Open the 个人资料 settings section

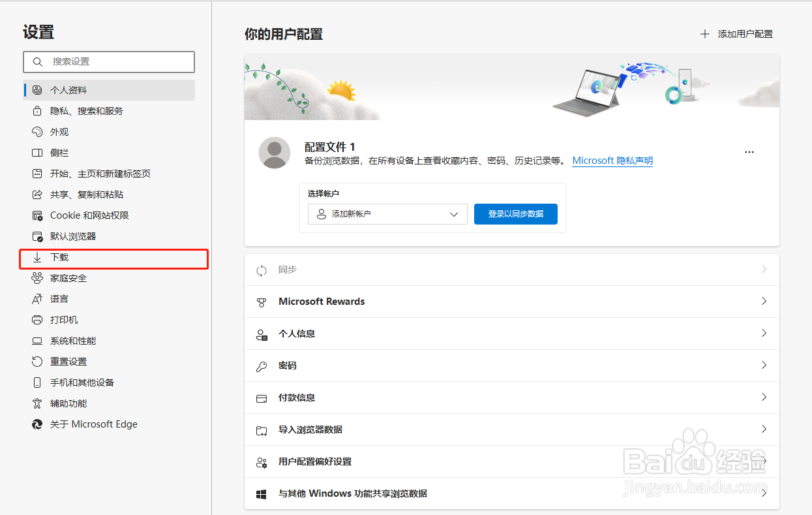[109, 90]
